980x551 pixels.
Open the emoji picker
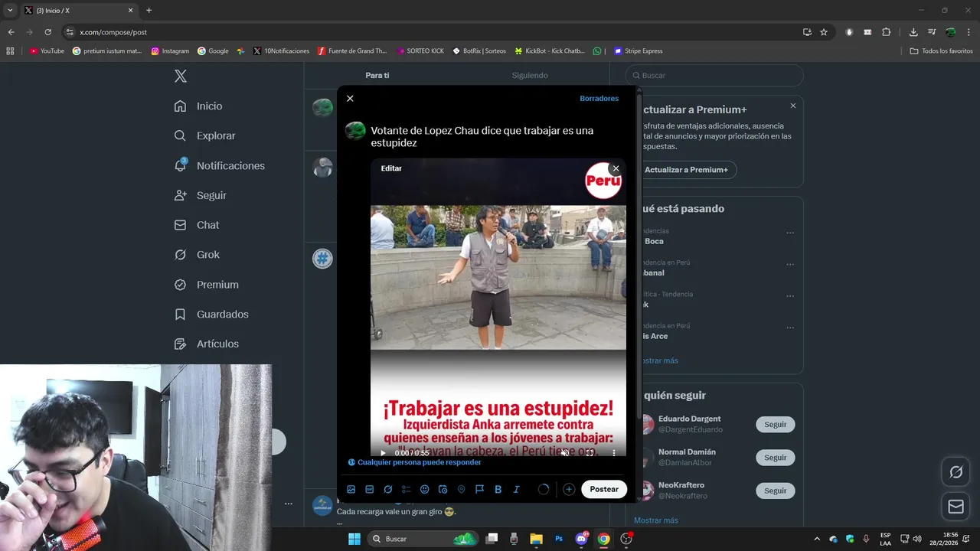point(425,489)
